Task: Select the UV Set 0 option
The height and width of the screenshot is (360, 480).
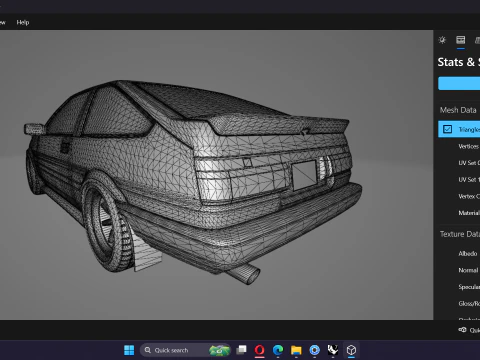Action: (469, 163)
